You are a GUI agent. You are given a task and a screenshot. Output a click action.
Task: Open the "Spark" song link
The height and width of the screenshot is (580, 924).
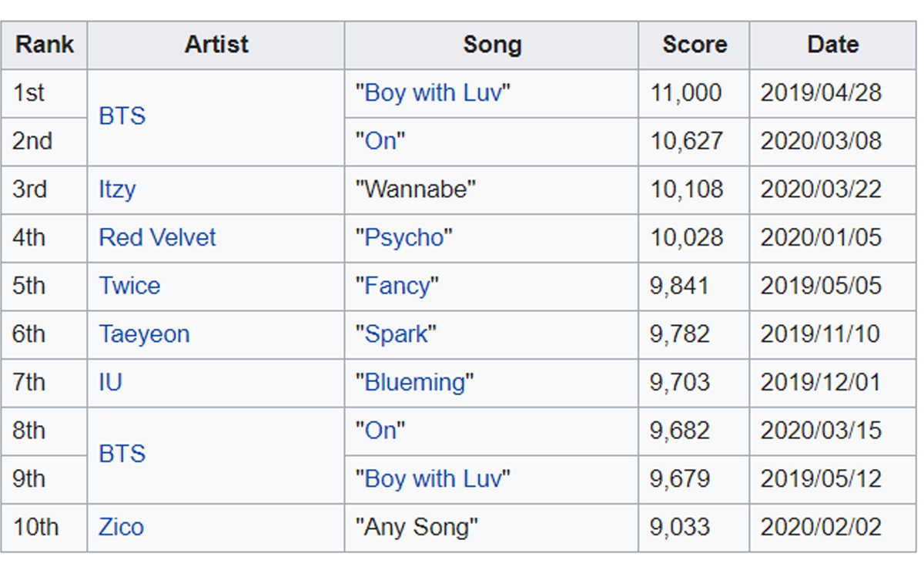point(397,334)
